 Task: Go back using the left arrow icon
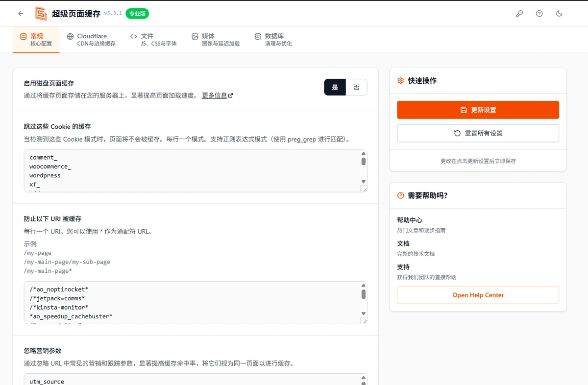click(21, 14)
